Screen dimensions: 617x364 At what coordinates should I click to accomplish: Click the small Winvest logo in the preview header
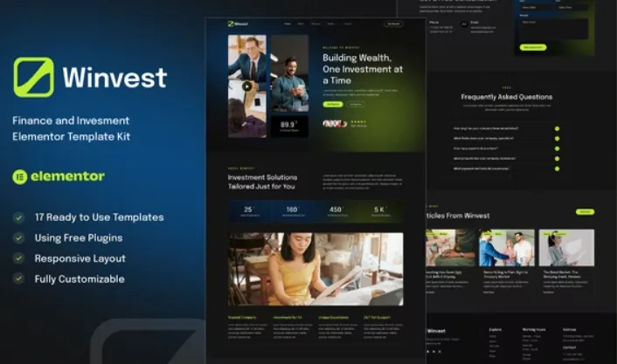point(238,24)
